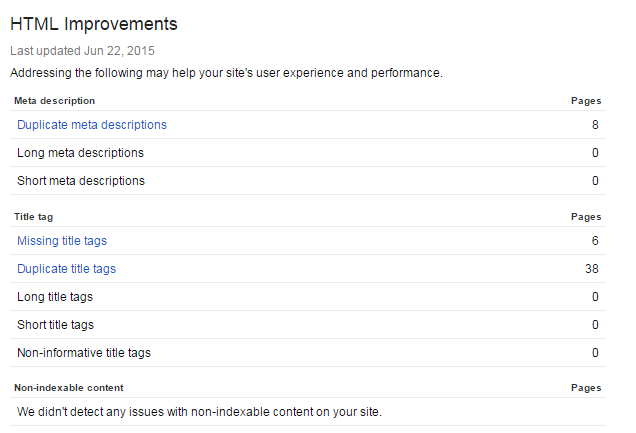Click the Pages header in Non-indexable content section

tap(586, 388)
